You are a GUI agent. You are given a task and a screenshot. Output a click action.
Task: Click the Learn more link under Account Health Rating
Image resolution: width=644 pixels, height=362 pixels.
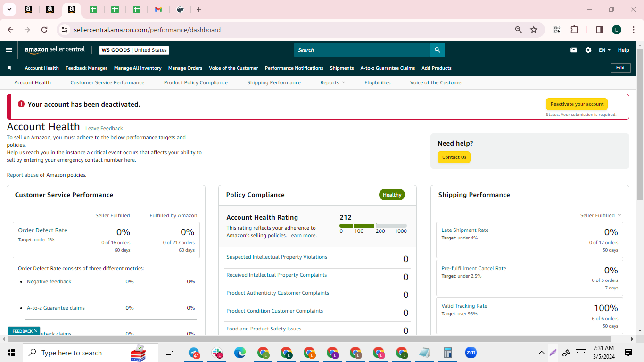[x=302, y=235]
